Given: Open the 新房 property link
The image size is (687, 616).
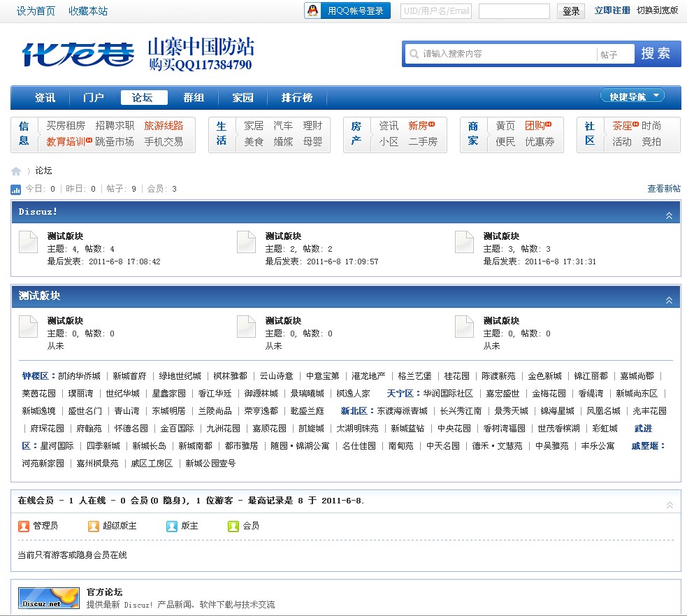Looking at the screenshot, I should [417, 126].
